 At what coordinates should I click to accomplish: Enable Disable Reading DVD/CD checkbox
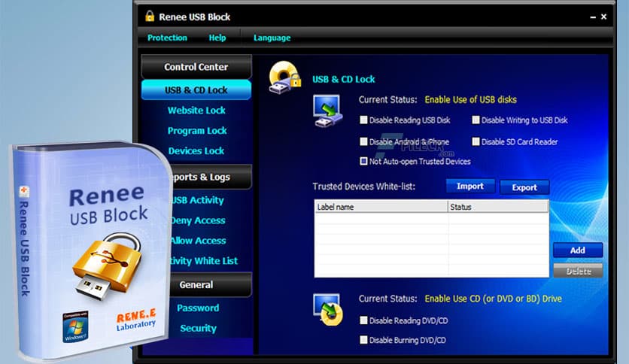point(363,320)
